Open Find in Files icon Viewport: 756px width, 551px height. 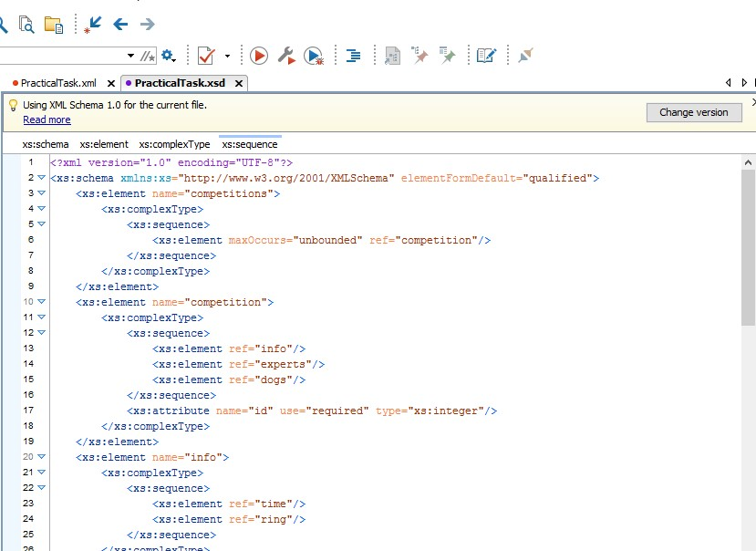pos(28,25)
